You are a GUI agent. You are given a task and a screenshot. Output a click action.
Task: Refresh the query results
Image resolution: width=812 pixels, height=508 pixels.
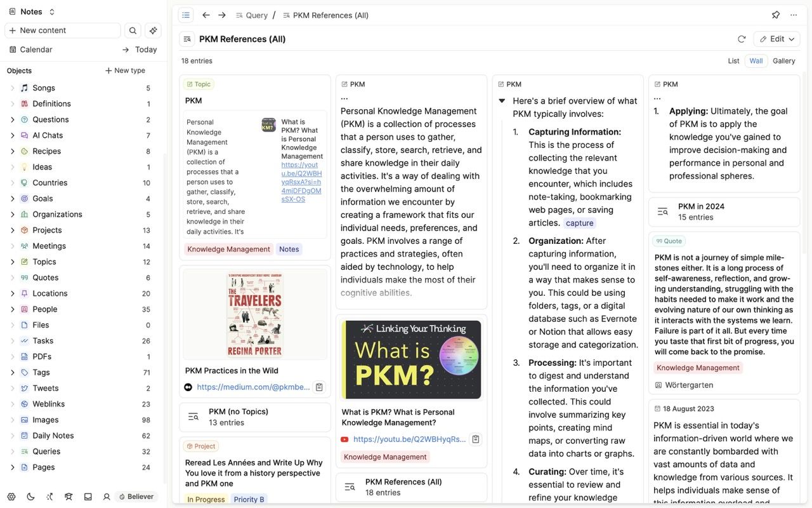[x=742, y=39]
